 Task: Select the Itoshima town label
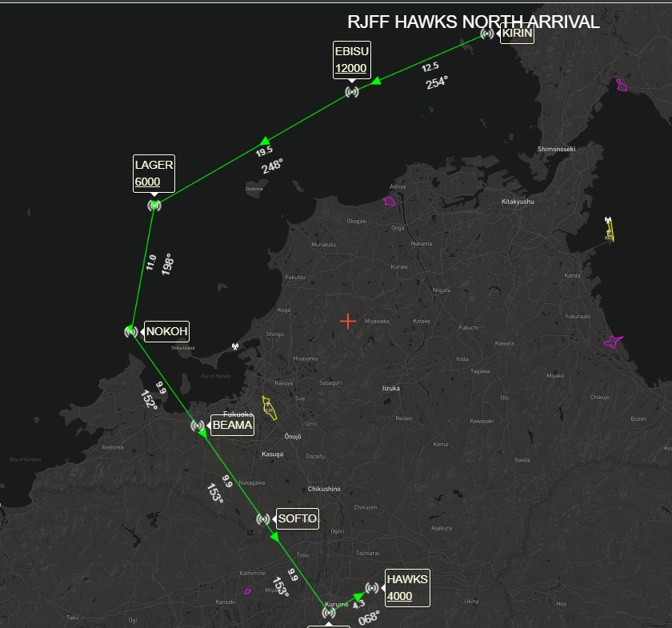click(x=113, y=447)
